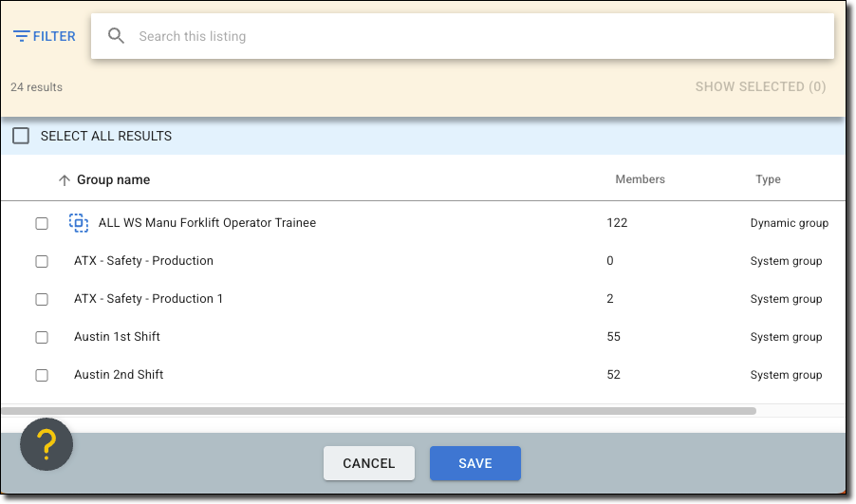Click Show Selected (0) link
856x504 pixels.
760,86
